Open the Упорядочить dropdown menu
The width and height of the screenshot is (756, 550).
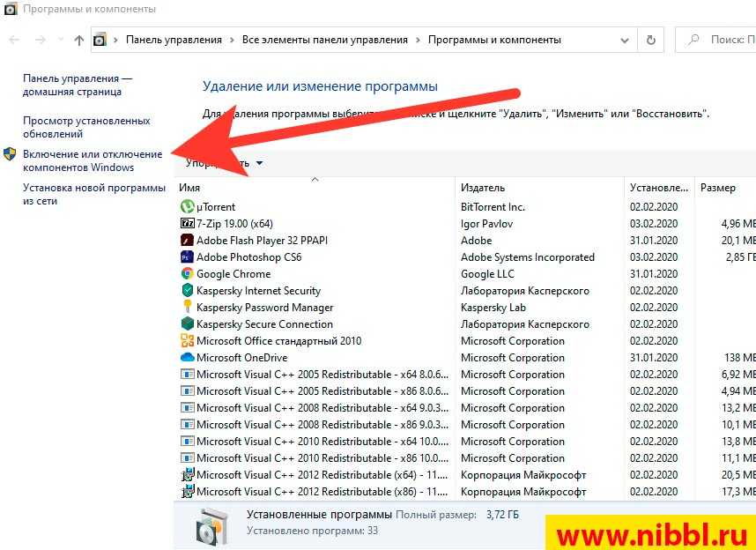pyautogui.click(x=225, y=163)
